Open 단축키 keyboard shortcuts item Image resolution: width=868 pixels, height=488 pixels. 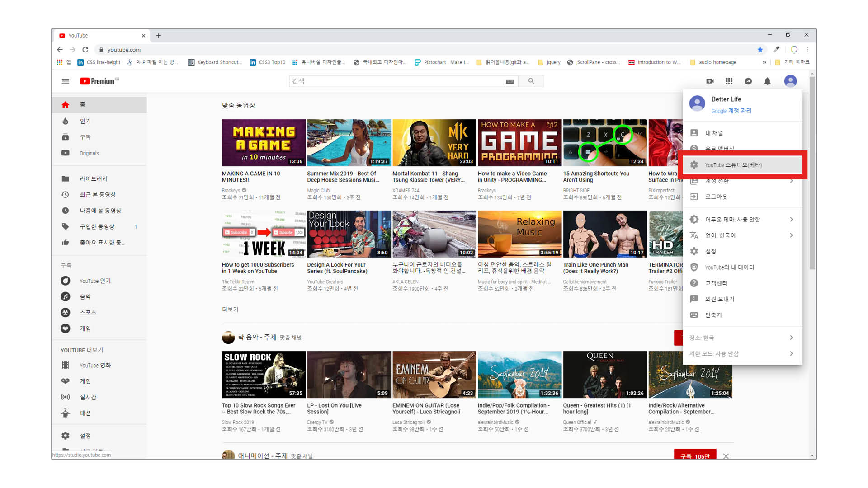point(742,315)
